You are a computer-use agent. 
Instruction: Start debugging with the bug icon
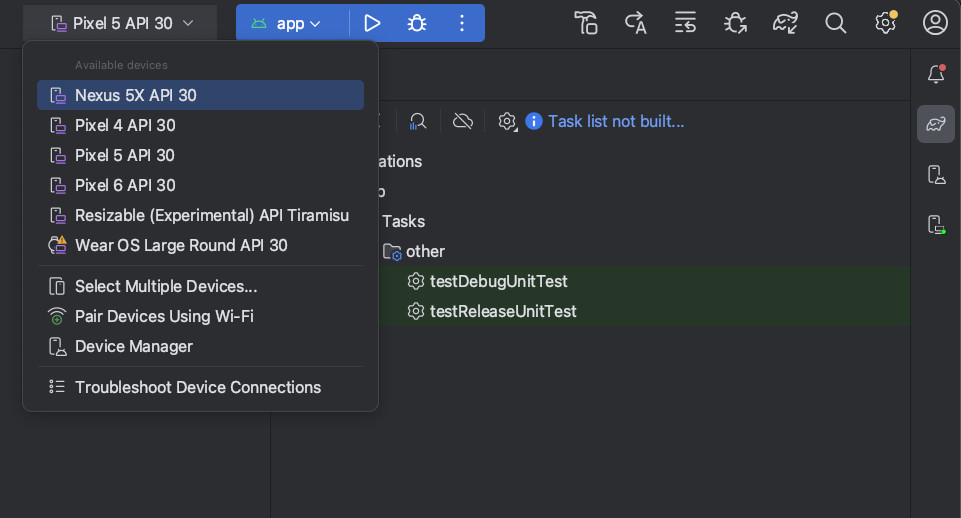pos(417,23)
